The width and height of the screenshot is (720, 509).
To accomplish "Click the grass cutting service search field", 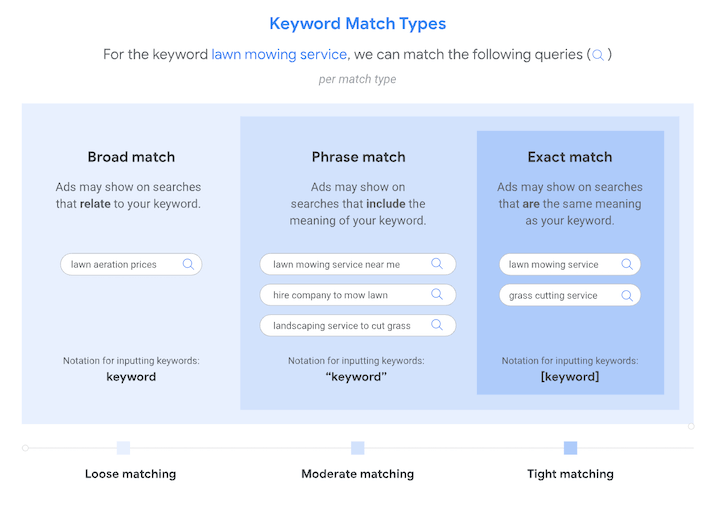I will coord(555,295).
